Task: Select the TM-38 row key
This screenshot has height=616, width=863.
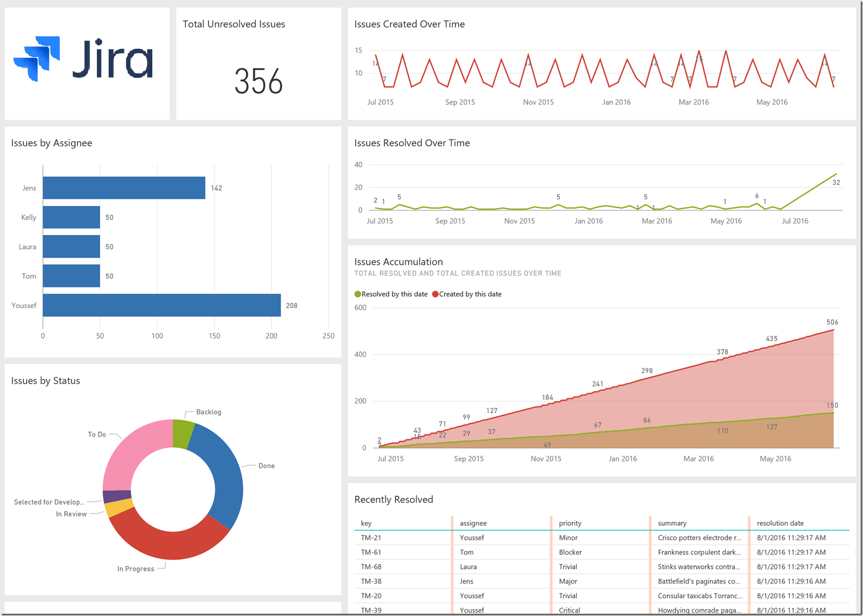Action: [x=371, y=581]
